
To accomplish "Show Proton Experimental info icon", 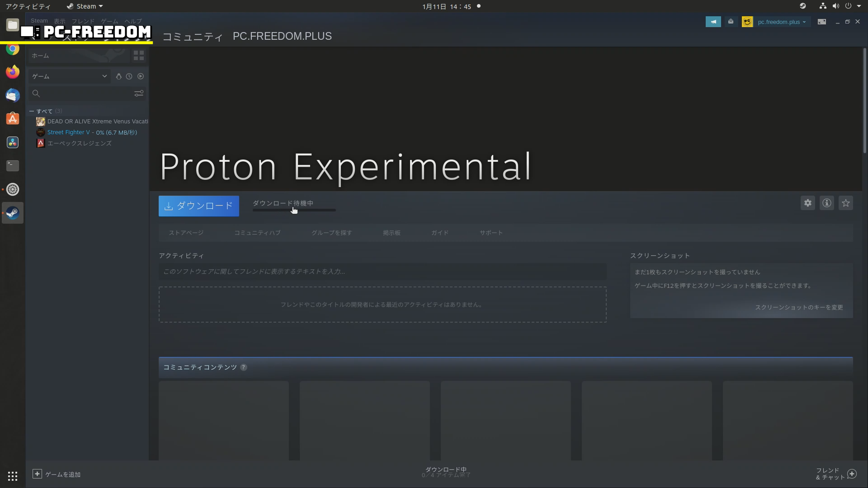I will pos(826,203).
